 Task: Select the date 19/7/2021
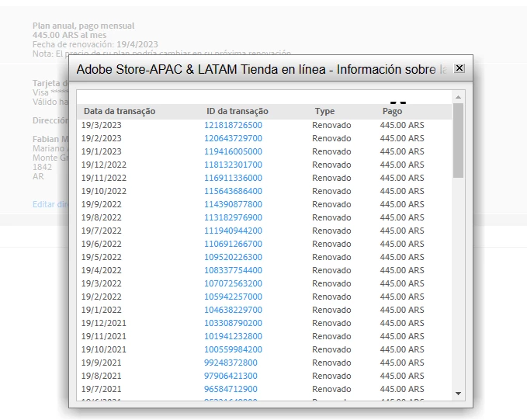tap(101, 389)
